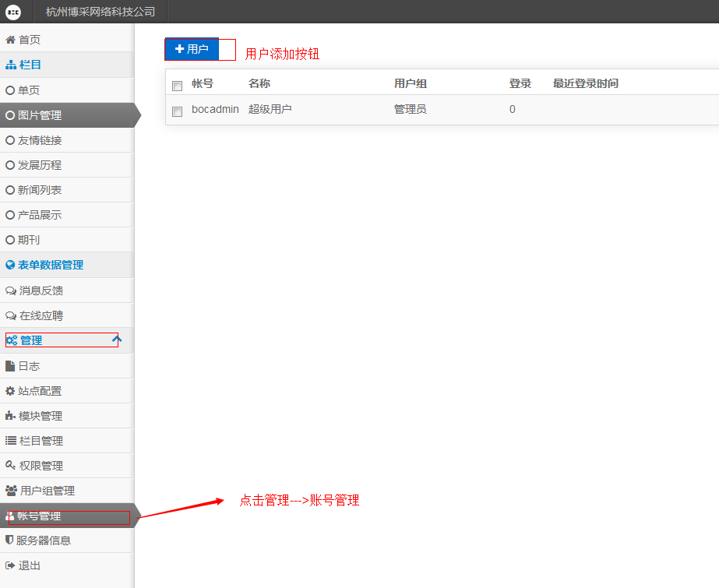Click the 最近登录时间 column header

[585, 84]
